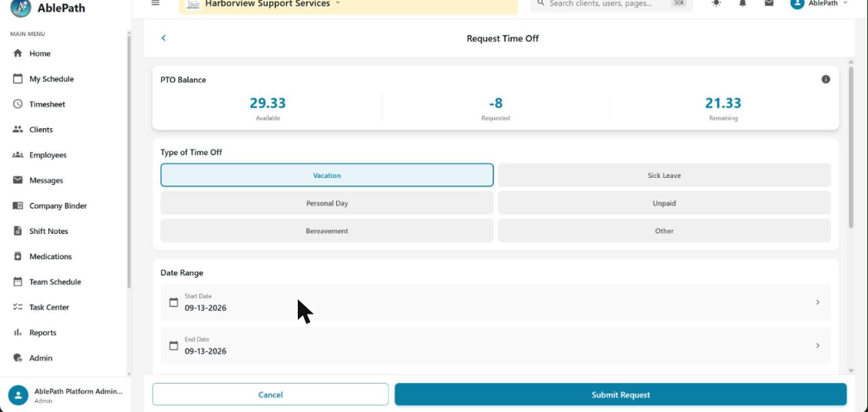The image size is (868, 412).
Task: Click the AblePath user avatar icon
Action: coord(797,3)
